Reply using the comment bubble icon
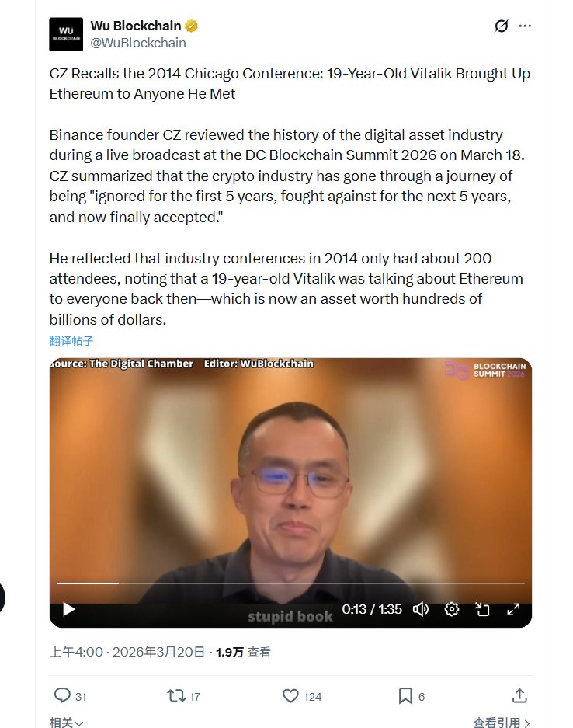573x728 pixels. point(62,695)
